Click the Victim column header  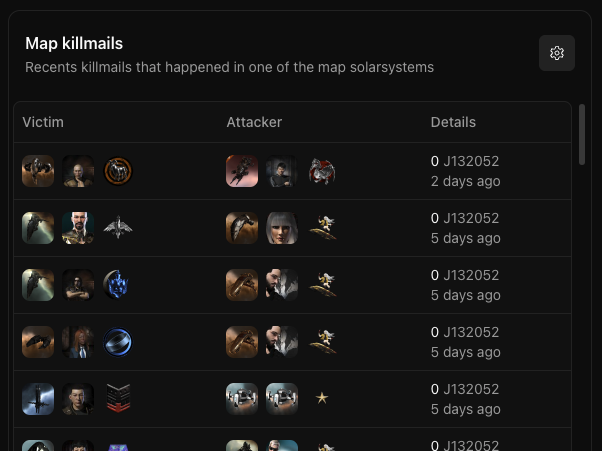43,122
